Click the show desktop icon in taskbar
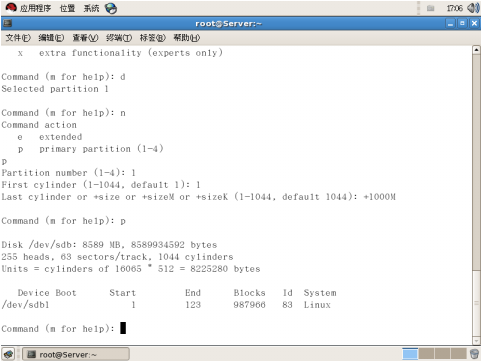 click(8, 354)
